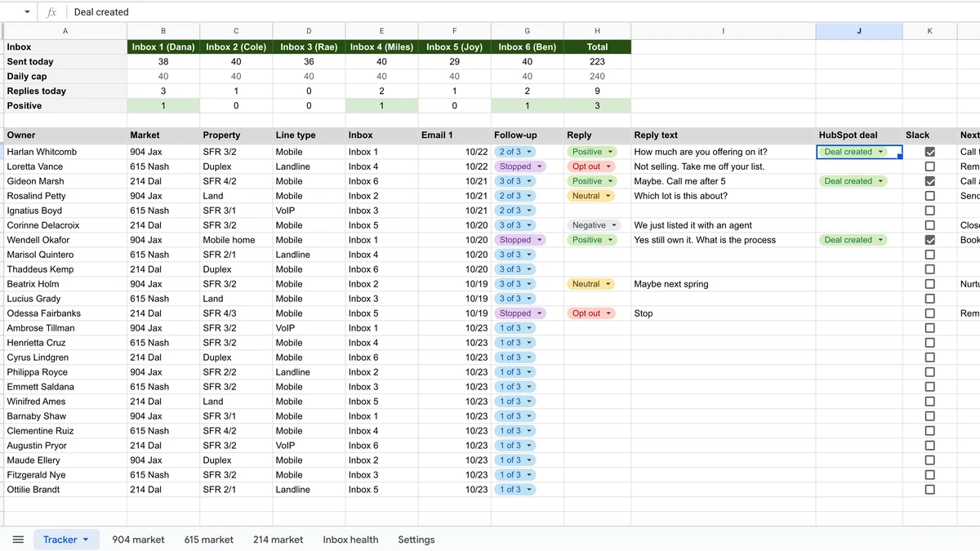
Task: Click the Total header cell
Action: (x=597, y=47)
